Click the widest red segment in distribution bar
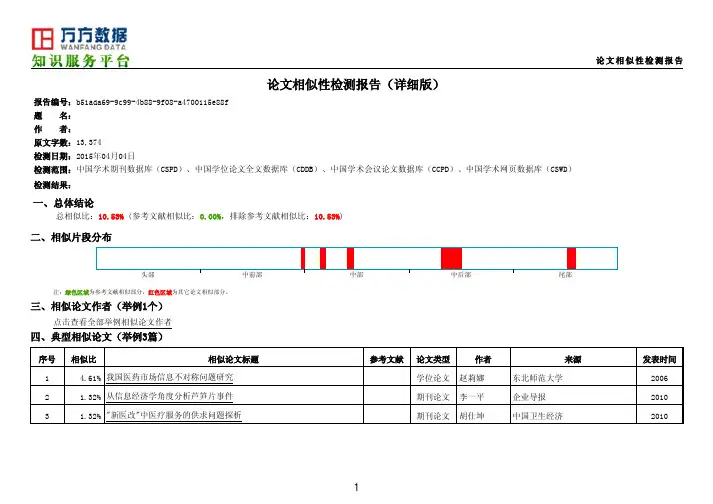Viewport: 713px width, 504px height. coord(451,258)
